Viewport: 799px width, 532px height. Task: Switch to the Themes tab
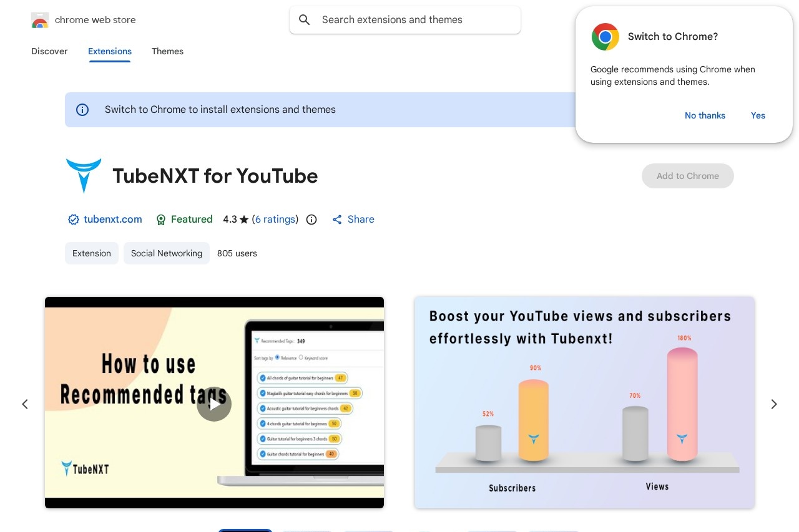coord(167,51)
